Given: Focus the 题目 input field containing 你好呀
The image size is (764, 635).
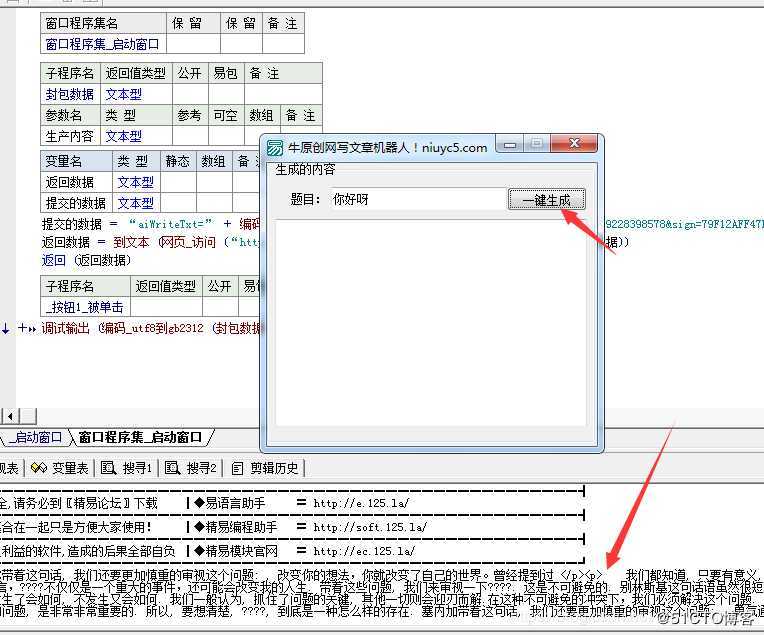Looking at the screenshot, I should click(x=418, y=199).
